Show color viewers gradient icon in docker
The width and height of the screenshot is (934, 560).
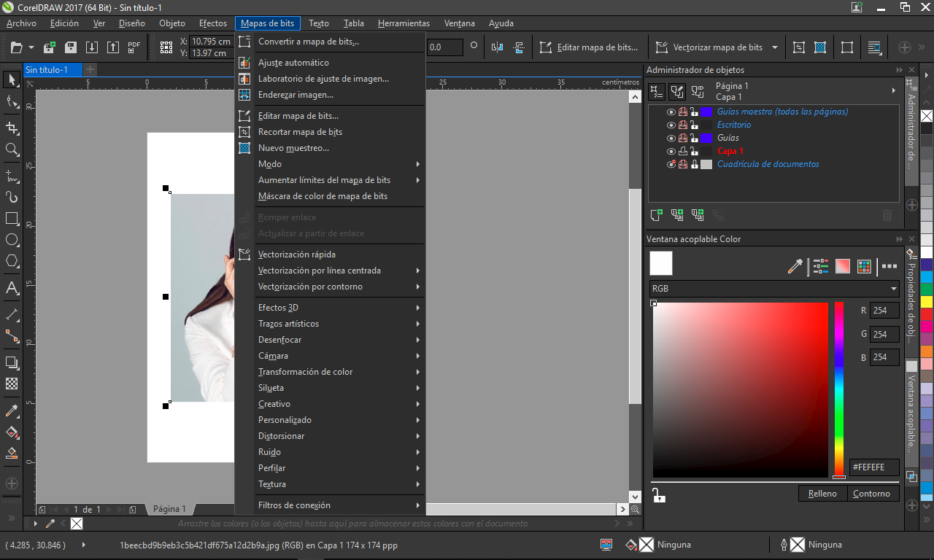[x=843, y=266]
